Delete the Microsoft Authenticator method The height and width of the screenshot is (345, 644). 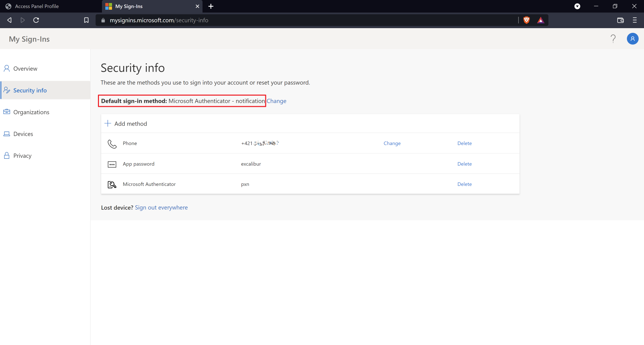click(x=464, y=184)
